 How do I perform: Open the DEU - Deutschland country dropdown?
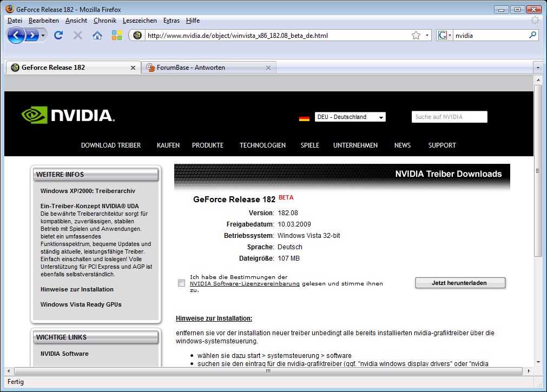(x=350, y=117)
